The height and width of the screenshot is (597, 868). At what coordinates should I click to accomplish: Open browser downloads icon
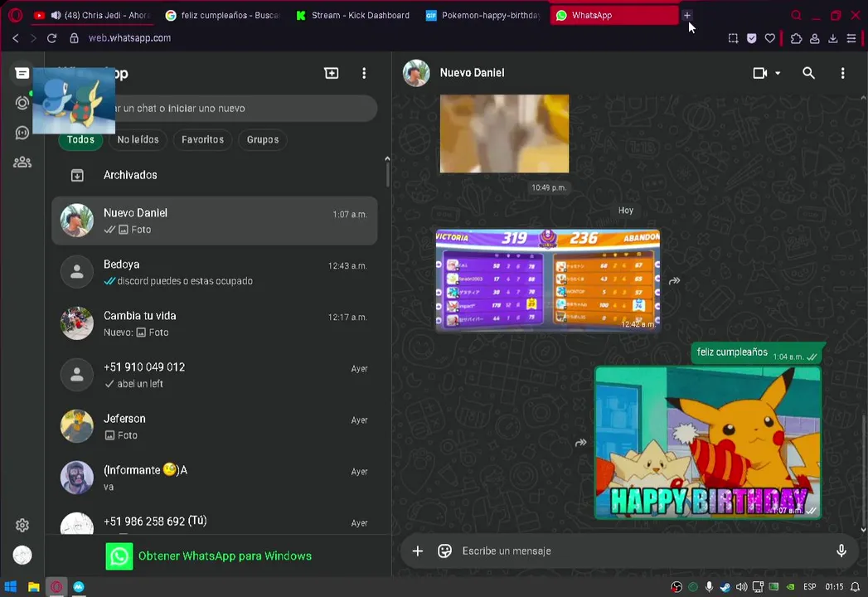(832, 38)
